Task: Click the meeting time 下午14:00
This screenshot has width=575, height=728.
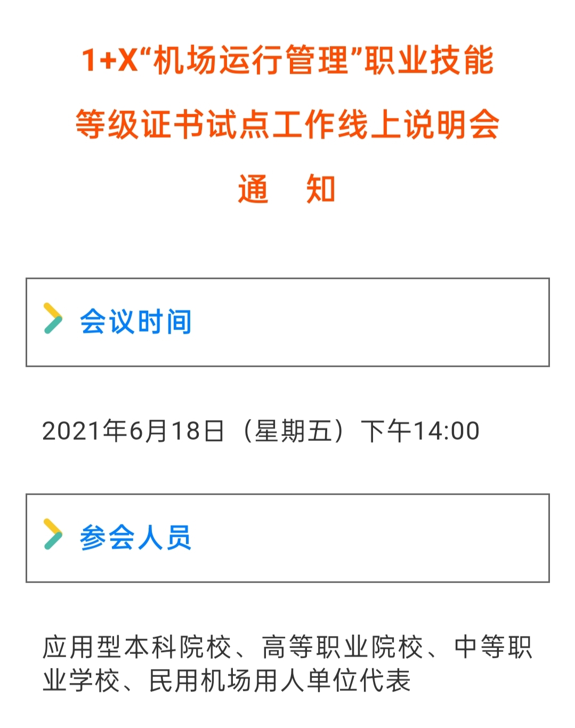Action: [420, 431]
